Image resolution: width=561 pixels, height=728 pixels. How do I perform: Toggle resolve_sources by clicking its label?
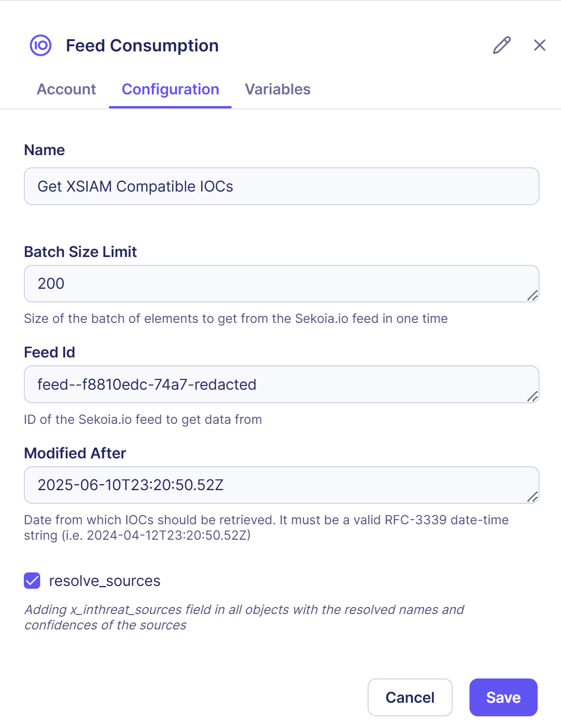pos(104,581)
